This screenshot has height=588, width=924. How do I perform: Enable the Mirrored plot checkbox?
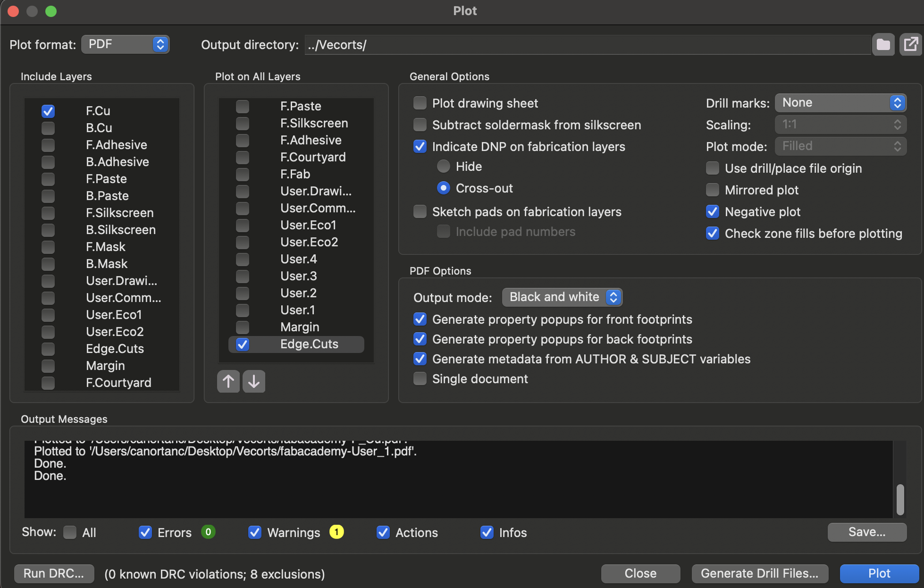point(713,190)
